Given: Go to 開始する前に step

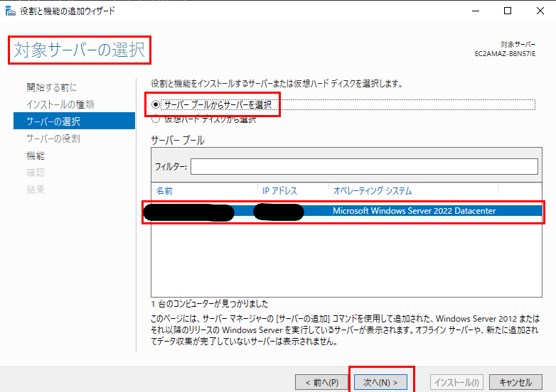Looking at the screenshot, I should click(x=52, y=87).
